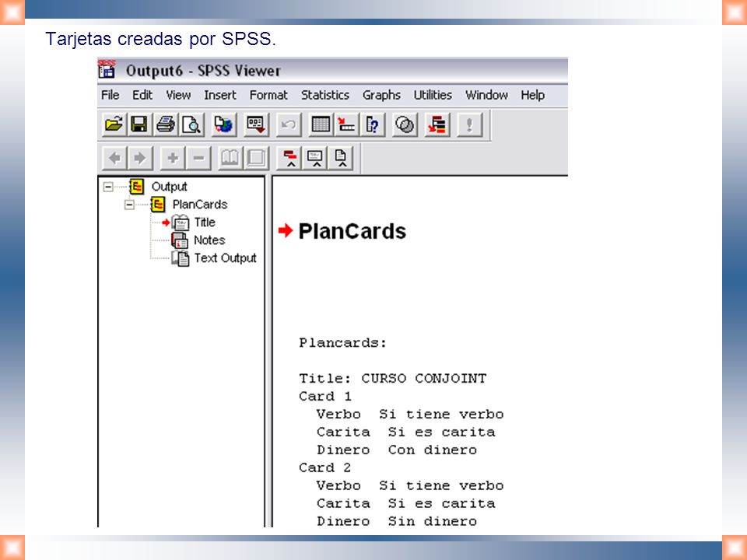This screenshot has width=747, height=560.
Task: Click the Promote left arrow icon
Action: pos(114,158)
